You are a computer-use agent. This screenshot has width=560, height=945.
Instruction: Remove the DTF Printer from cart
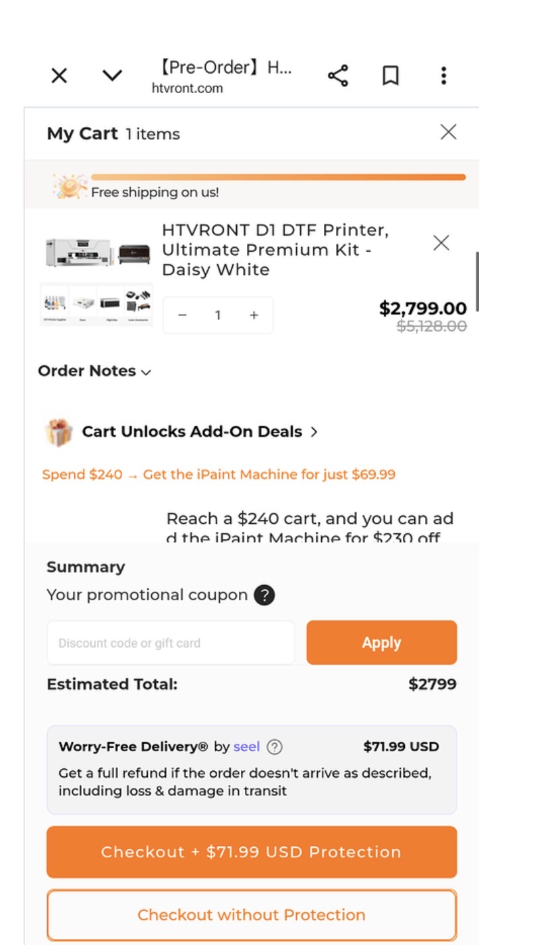point(441,243)
